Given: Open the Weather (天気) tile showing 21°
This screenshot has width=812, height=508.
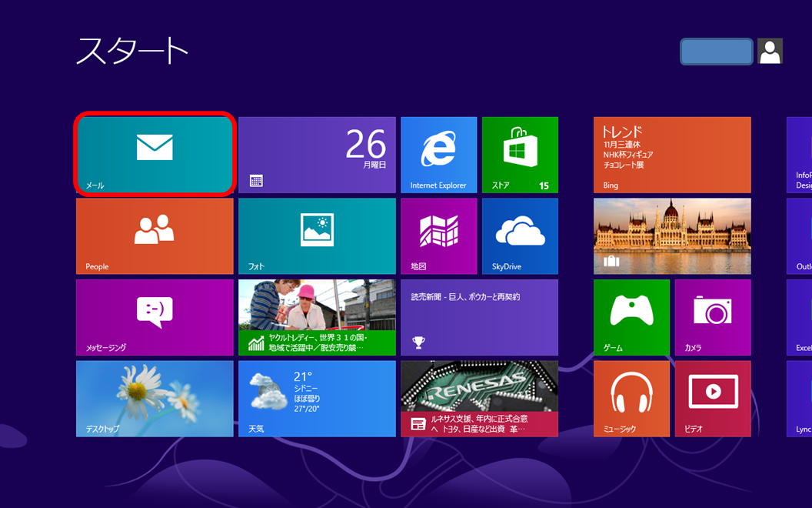Looking at the screenshot, I should pos(317,399).
